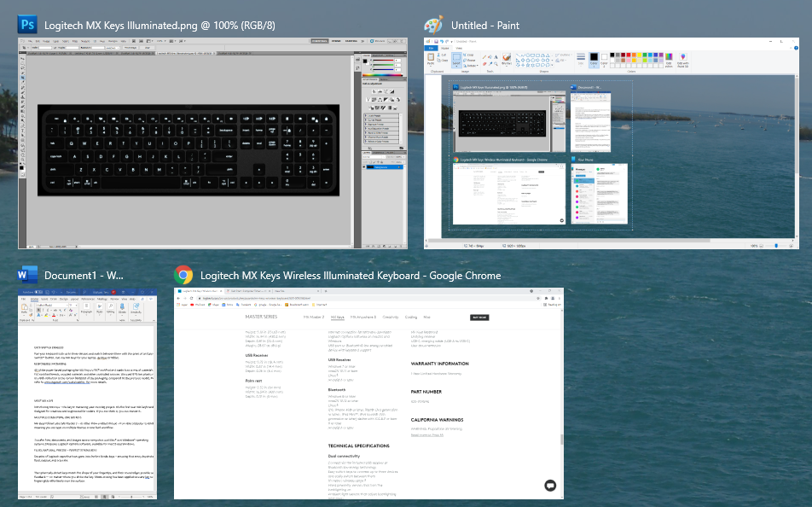Open the Creativity link in Master Series nav
Image resolution: width=812 pixels, height=507 pixels.
(x=391, y=318)
